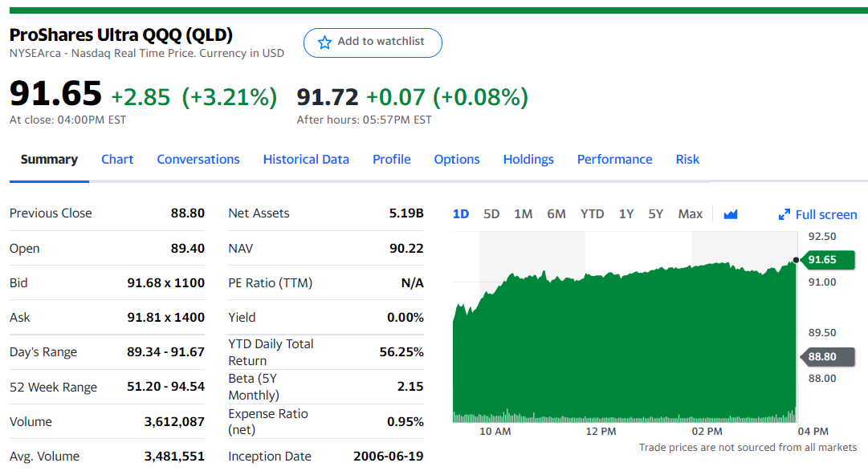868x471 pixels.
Task: Open the Options tab
Action: [x=457, y=160]
